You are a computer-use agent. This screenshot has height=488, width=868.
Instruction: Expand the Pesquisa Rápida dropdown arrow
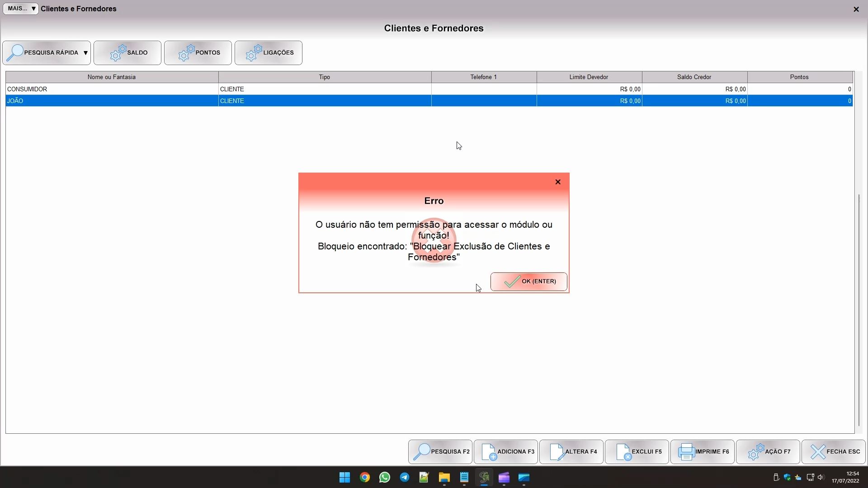pos(85,53)
